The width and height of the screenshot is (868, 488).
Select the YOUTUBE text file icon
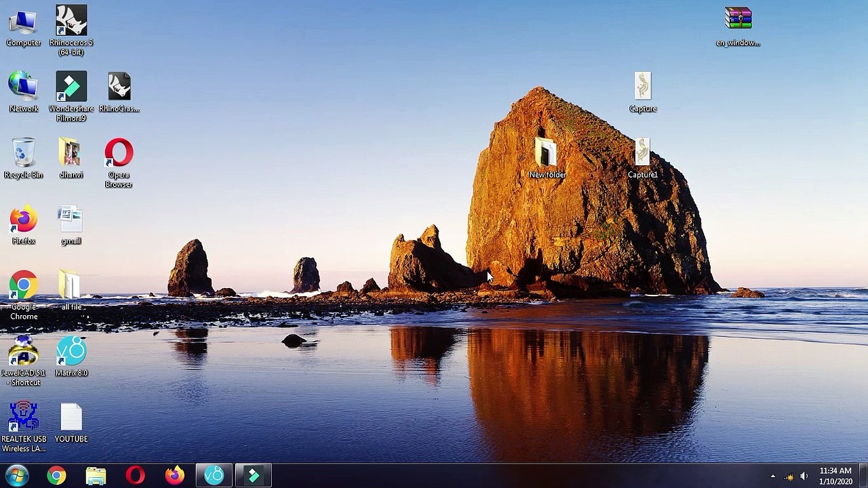click(x=71, y=424)
